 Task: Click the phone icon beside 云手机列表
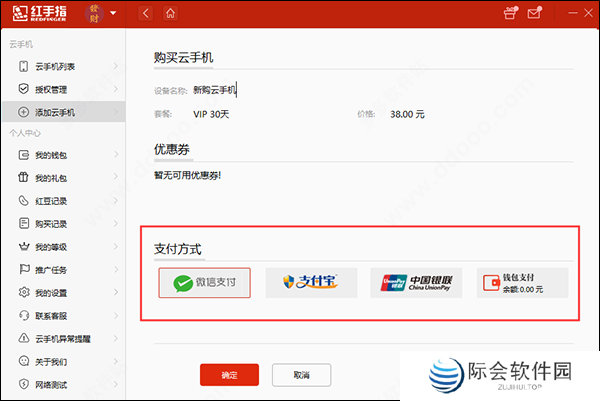tap(24, 66)
